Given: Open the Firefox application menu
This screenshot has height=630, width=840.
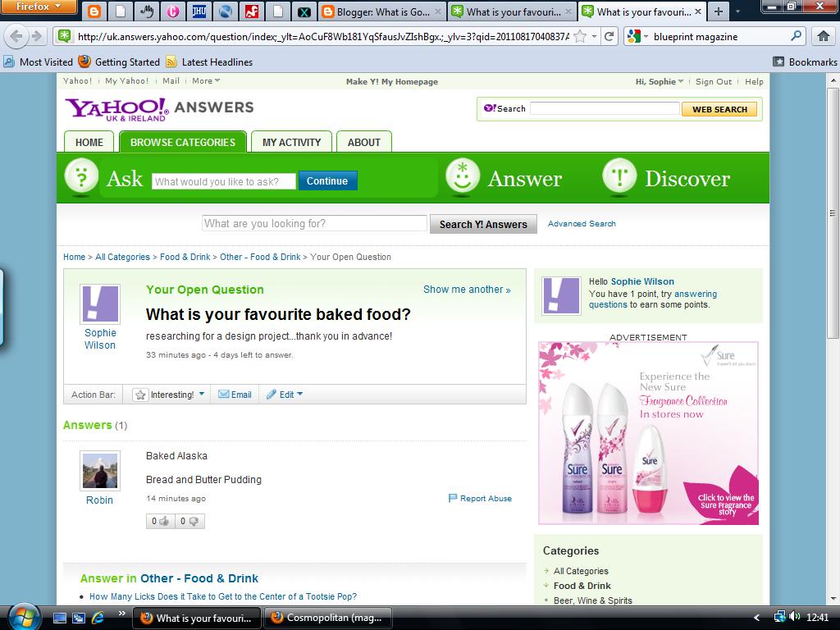Looking at the screenshot, I should click(38, 7).
